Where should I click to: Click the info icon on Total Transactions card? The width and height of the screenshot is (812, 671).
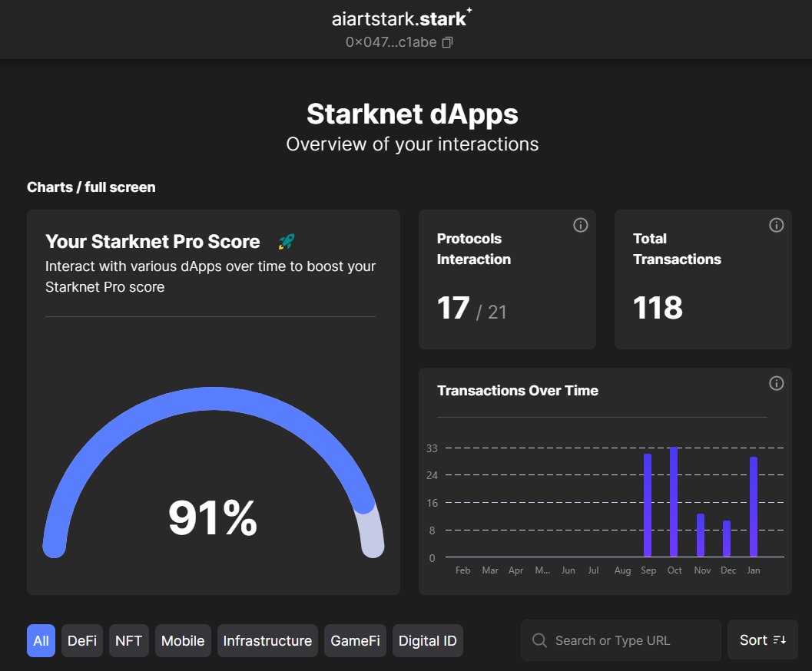click(x=776, y=225)
